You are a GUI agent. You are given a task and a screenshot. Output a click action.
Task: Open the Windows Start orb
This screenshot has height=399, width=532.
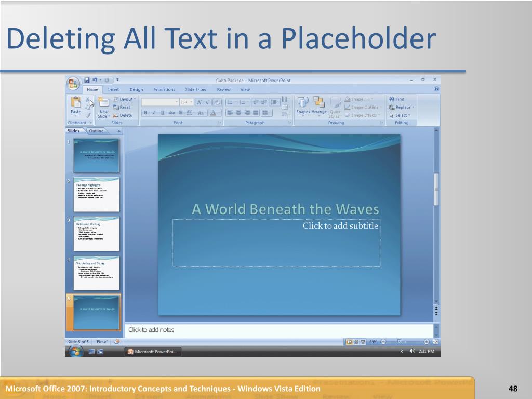(75, 352)
